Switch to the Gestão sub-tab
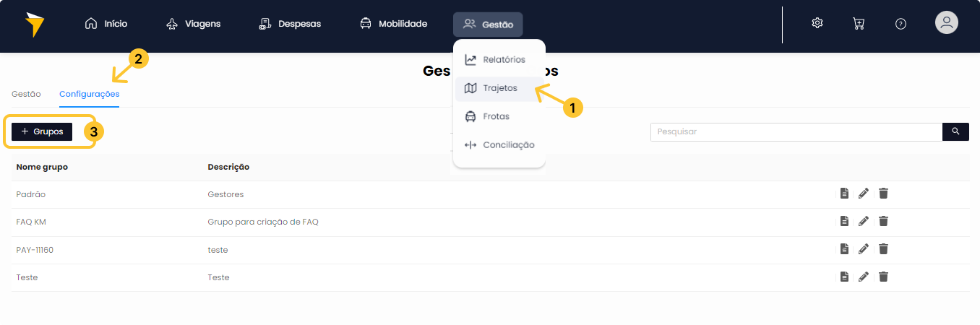This screenshot has height=325, width=980. click(26, 94)
